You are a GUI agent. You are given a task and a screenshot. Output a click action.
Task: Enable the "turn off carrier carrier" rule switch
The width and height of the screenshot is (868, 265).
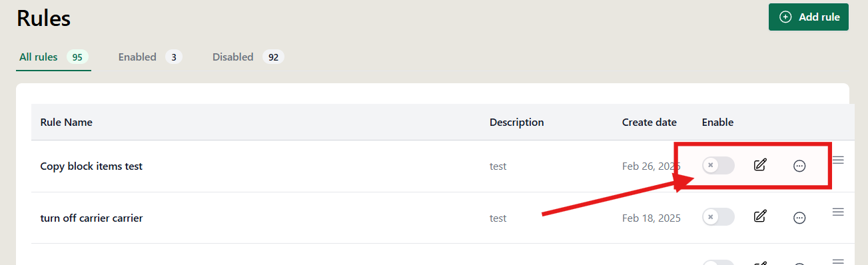click(718, 216)
